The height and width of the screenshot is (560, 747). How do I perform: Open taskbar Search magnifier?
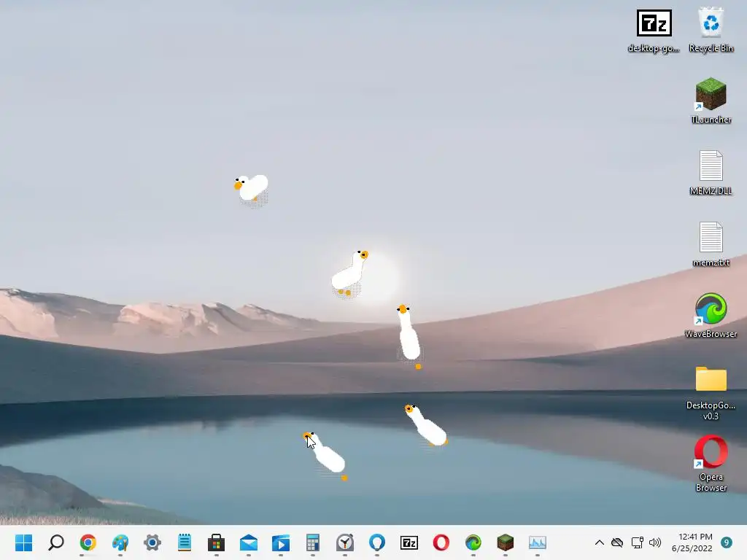tap(56, 542)
